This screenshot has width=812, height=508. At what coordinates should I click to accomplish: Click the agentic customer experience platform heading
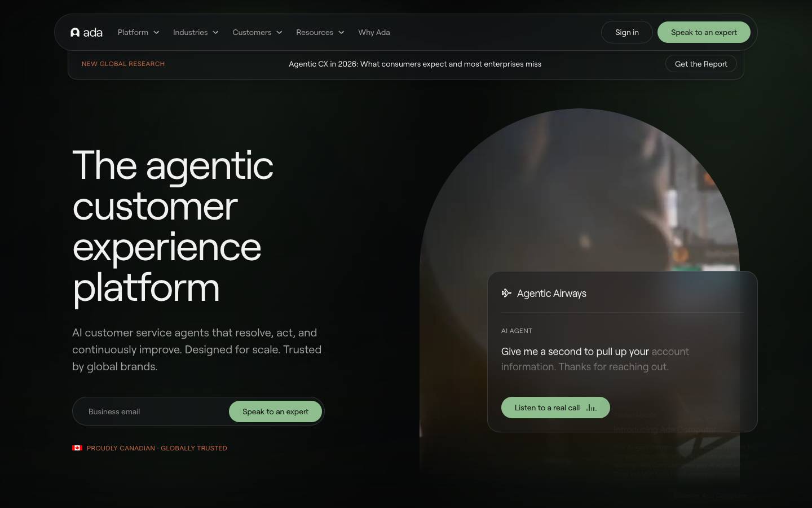pos(173,227)
